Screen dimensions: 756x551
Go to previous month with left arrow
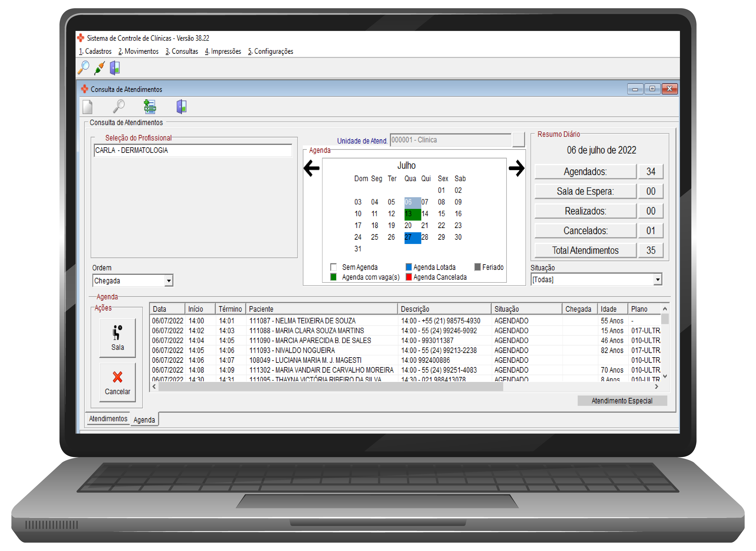[311, 168]
